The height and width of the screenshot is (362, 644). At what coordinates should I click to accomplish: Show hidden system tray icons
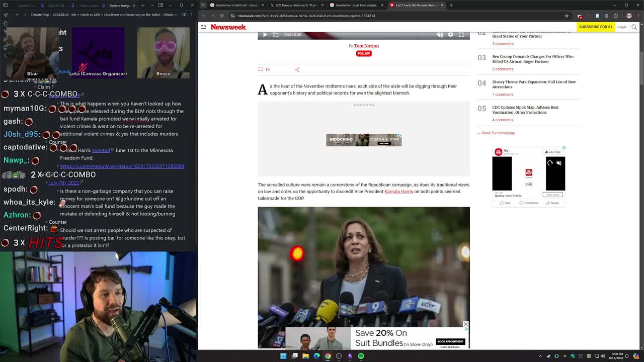pos(541,356)
